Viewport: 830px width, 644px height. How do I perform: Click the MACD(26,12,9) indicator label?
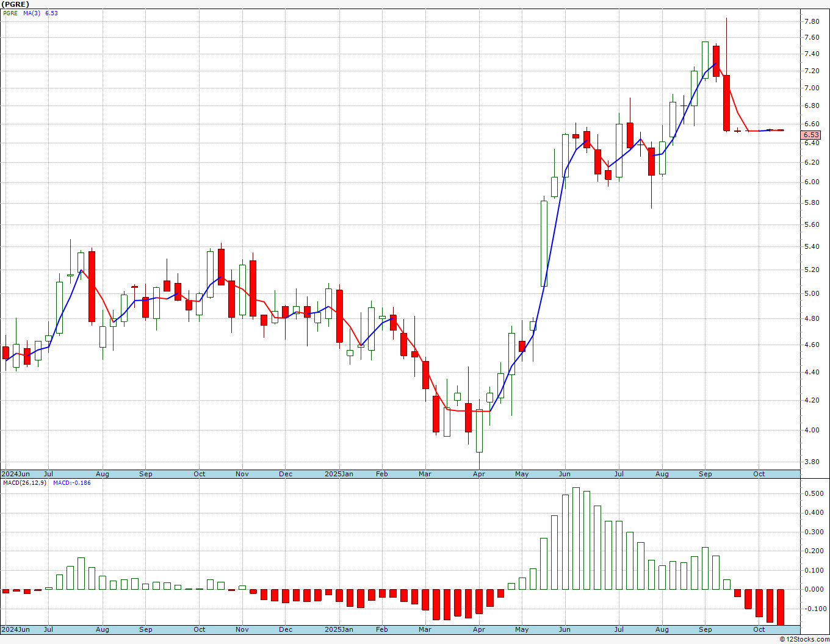tap(24, 483)
